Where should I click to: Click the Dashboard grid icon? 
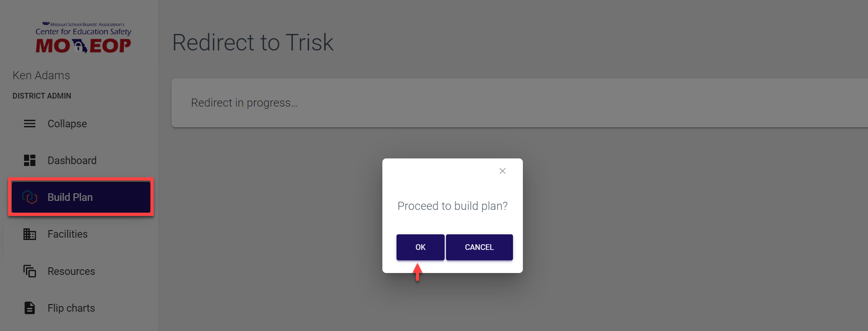[30, 160]
